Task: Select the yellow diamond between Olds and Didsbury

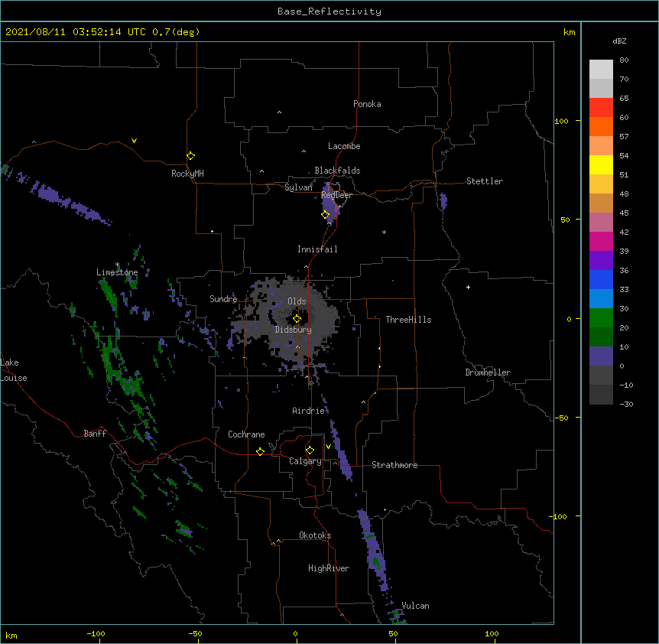Action: [297, 319]
